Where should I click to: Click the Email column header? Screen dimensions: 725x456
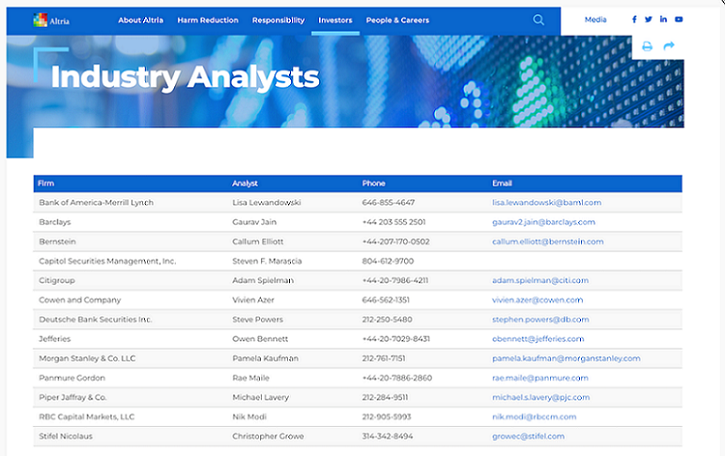coord(502,183)
